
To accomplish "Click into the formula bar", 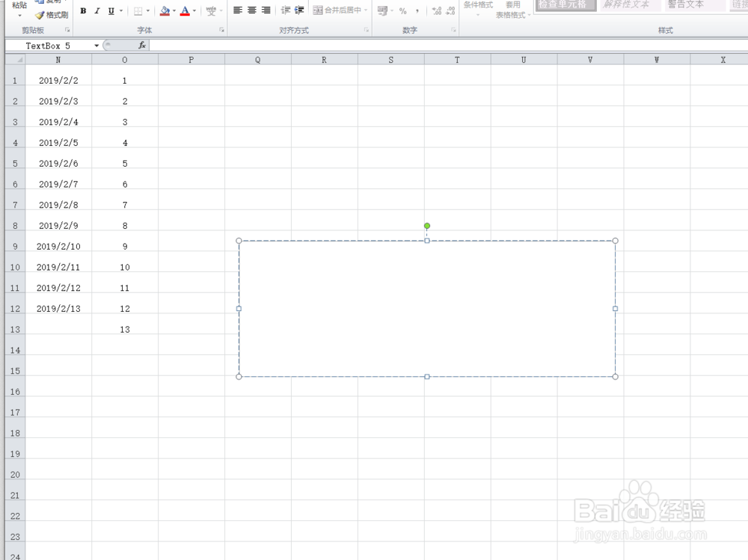I will coord(448,46).
